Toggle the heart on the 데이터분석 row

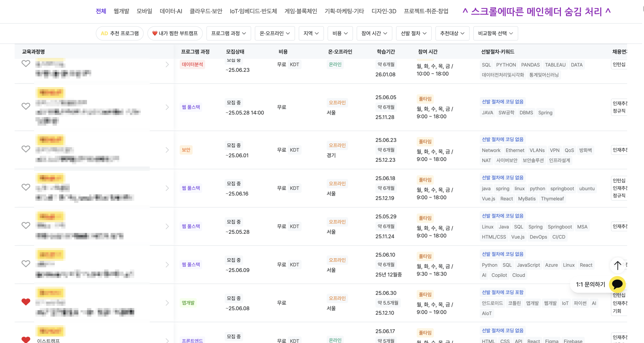tap(26, 63)
